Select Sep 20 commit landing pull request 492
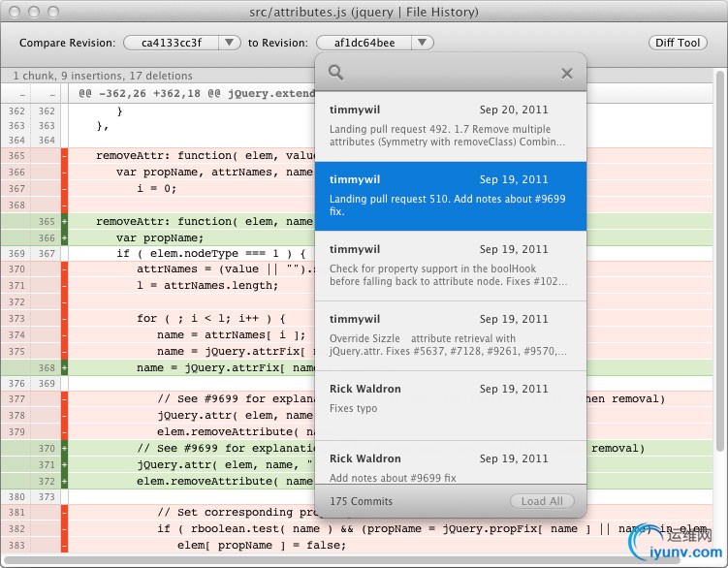The image size is (728, 568). click(451, 126)
